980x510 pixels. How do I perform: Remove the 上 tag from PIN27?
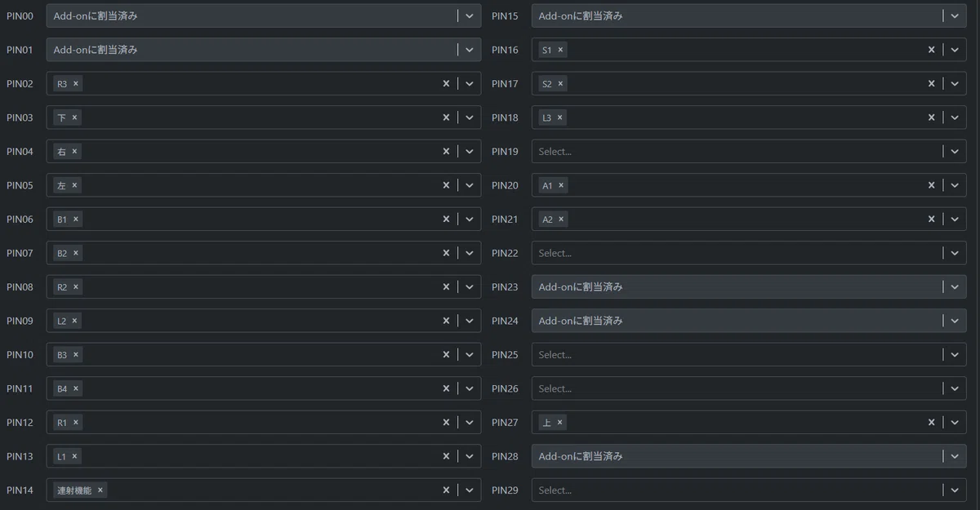pos(559,423)
